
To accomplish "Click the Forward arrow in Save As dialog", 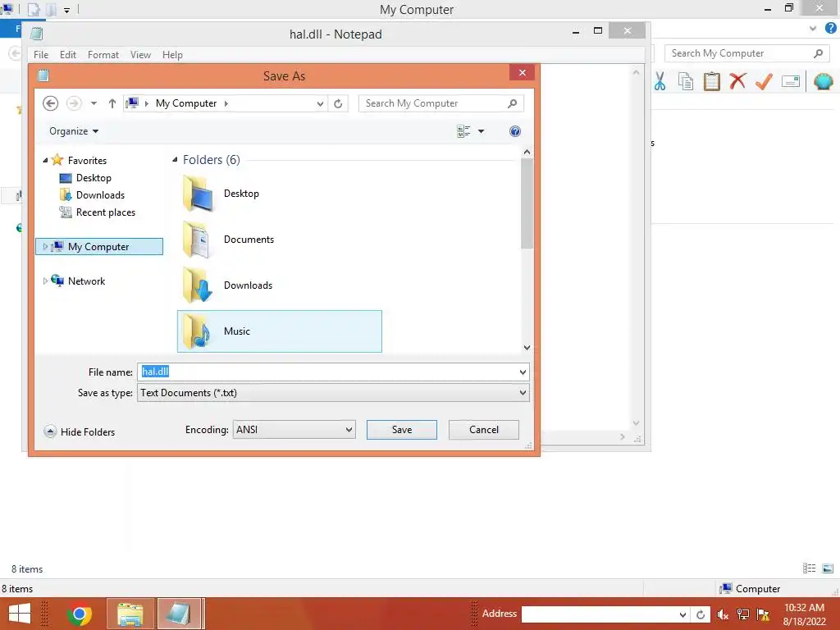I will 74,103.
